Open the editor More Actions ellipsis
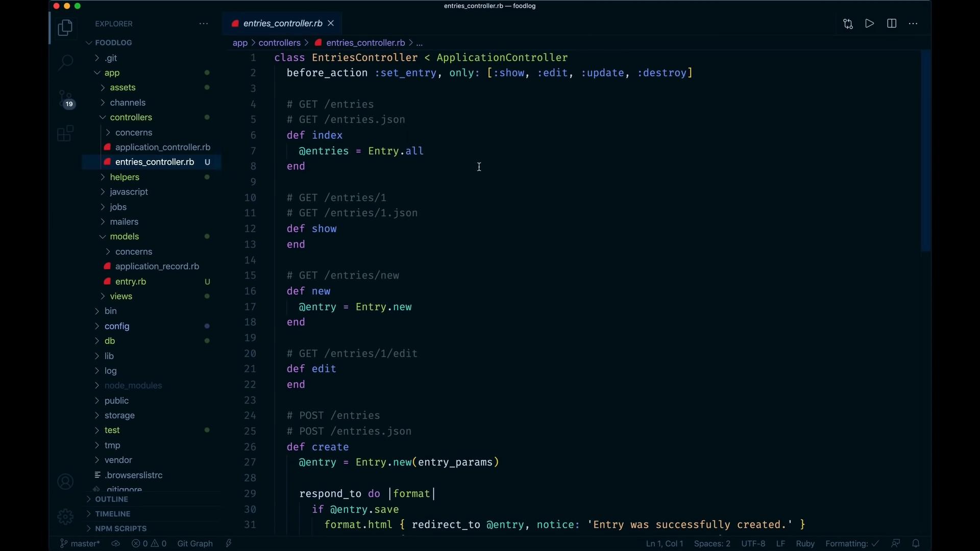 pos(914,24)
